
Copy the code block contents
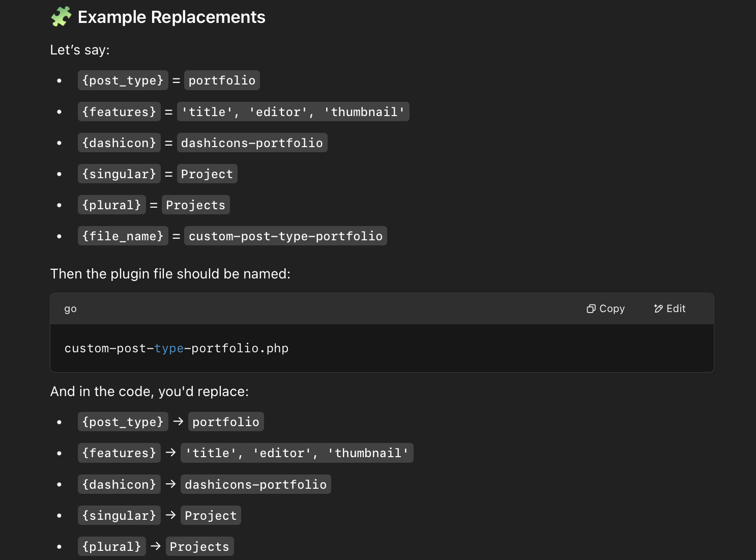605,309
